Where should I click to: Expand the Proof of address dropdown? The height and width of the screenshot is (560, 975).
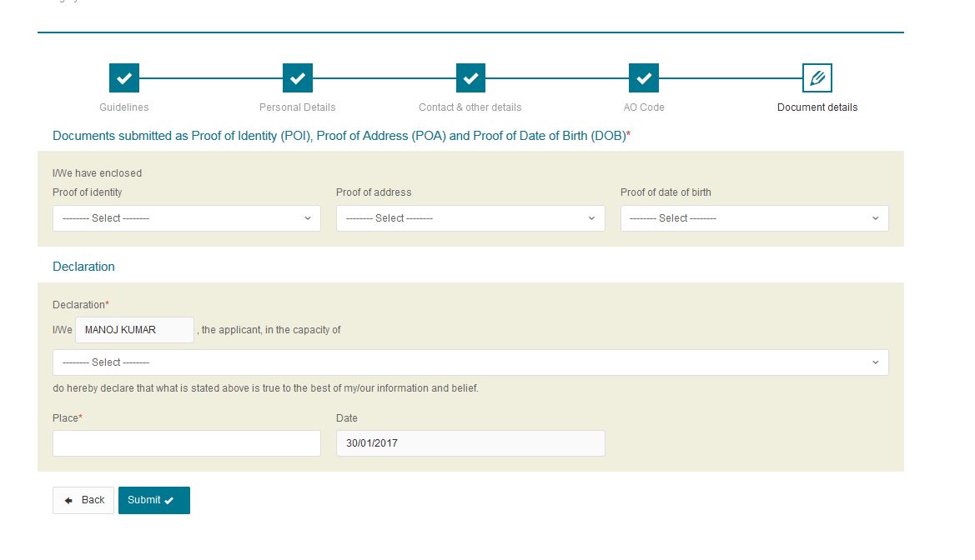pyautogui.click(x=470, y=218)
